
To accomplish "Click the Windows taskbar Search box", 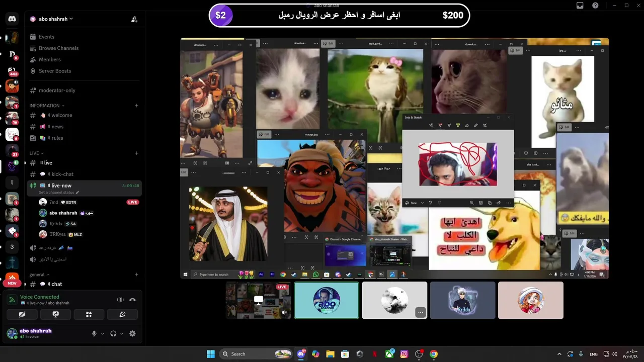I will click(257, 354).
